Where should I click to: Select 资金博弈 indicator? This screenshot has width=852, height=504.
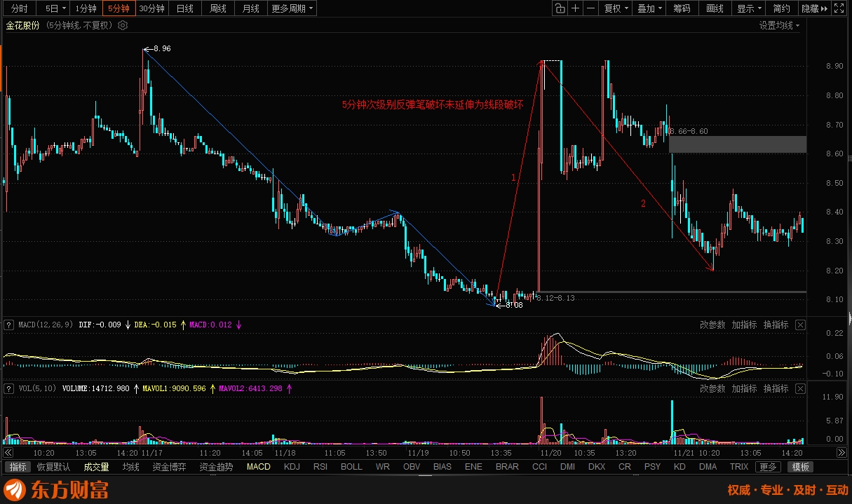pyautogui.click(x=169, y=467)
